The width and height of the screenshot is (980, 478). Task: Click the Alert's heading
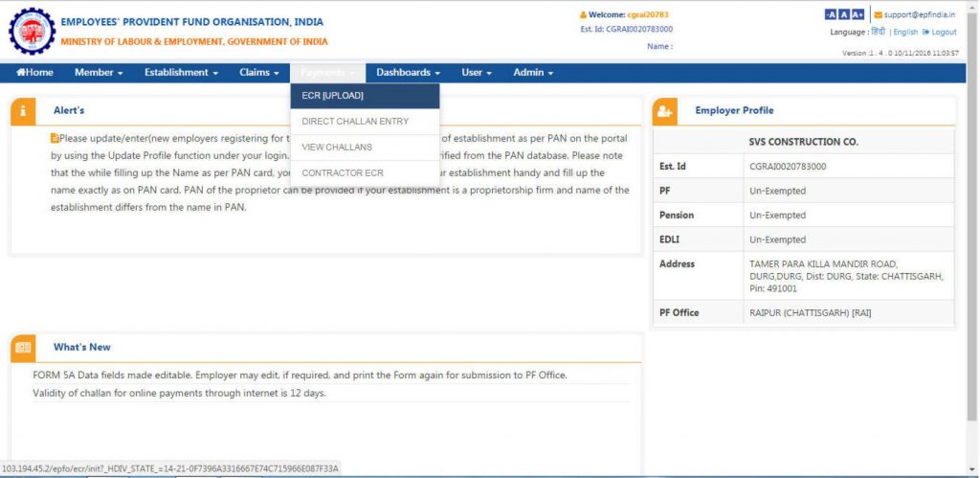click(69, 111)
